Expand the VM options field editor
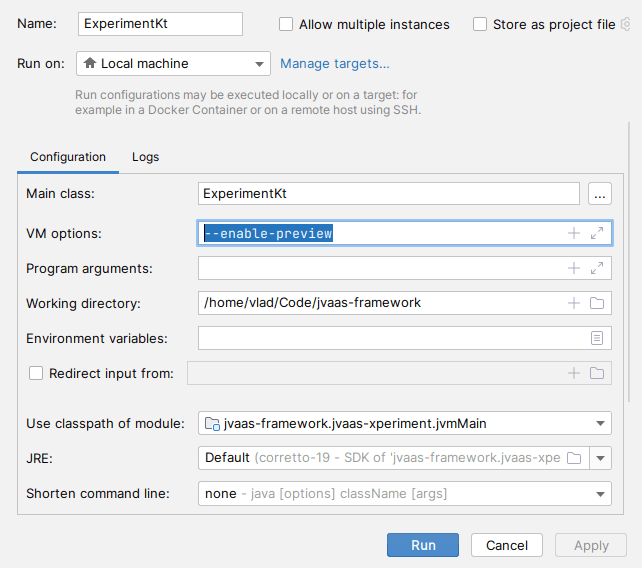 pos(597,233)
